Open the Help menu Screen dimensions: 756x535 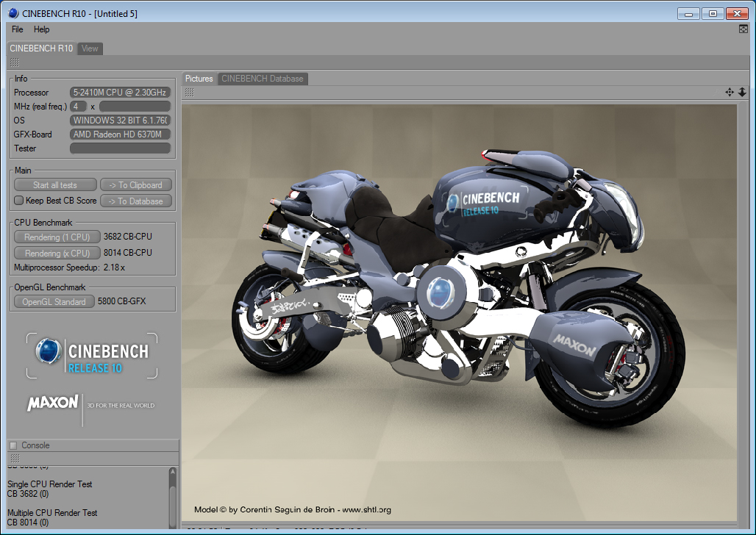pos(41,29)
